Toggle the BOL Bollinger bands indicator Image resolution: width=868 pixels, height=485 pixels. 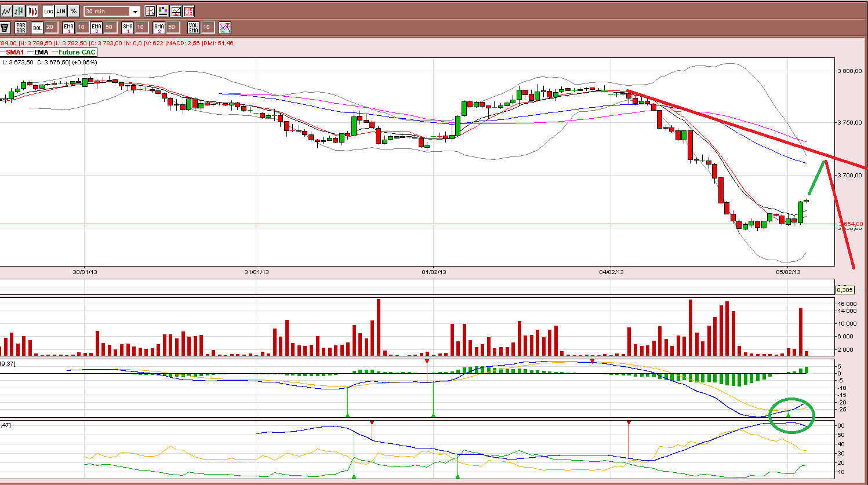click(37, 27)
